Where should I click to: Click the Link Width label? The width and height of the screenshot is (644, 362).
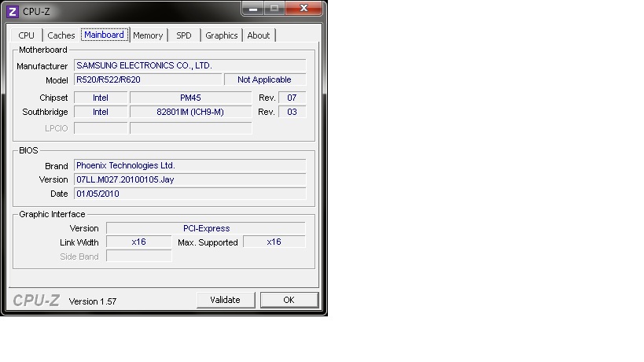79,242
